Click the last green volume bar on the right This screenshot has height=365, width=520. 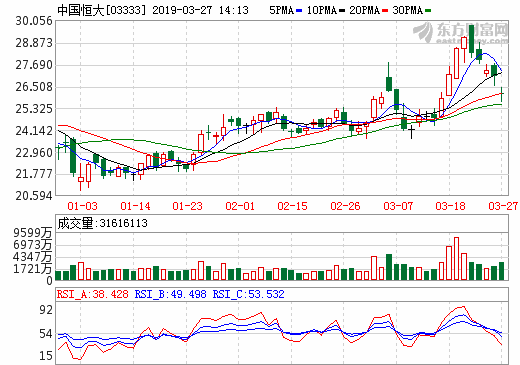tap(501, 271)
